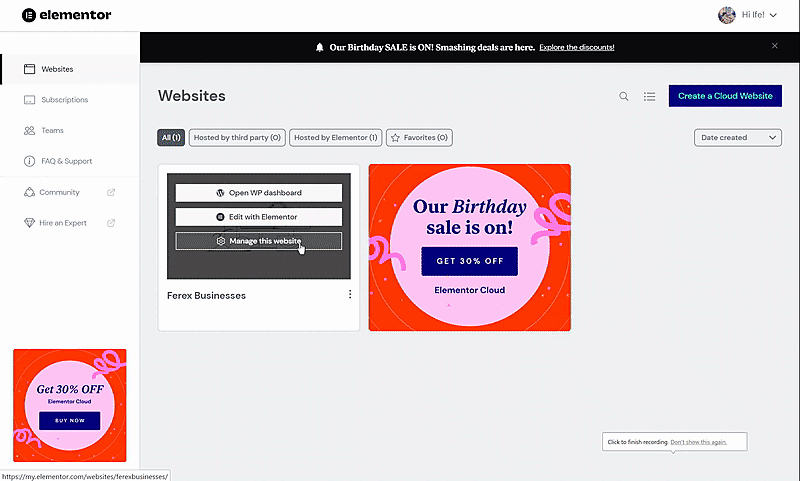Viewport: 800px width, 481px height.
Task: Filter by Hosted by third party (0)
Action: click(237, 137)
